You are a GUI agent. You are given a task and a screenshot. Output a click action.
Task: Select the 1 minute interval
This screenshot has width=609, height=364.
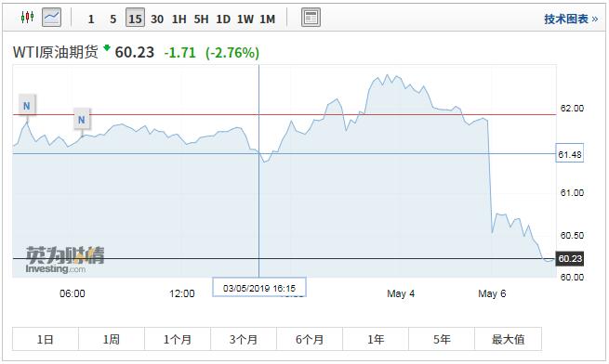(91, 19)
